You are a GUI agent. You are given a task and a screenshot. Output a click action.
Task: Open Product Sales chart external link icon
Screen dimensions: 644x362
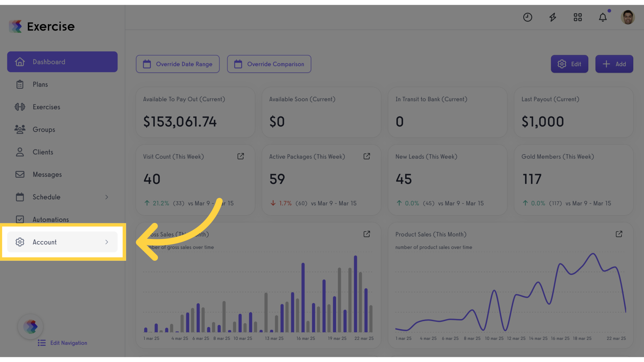(619, 234)
